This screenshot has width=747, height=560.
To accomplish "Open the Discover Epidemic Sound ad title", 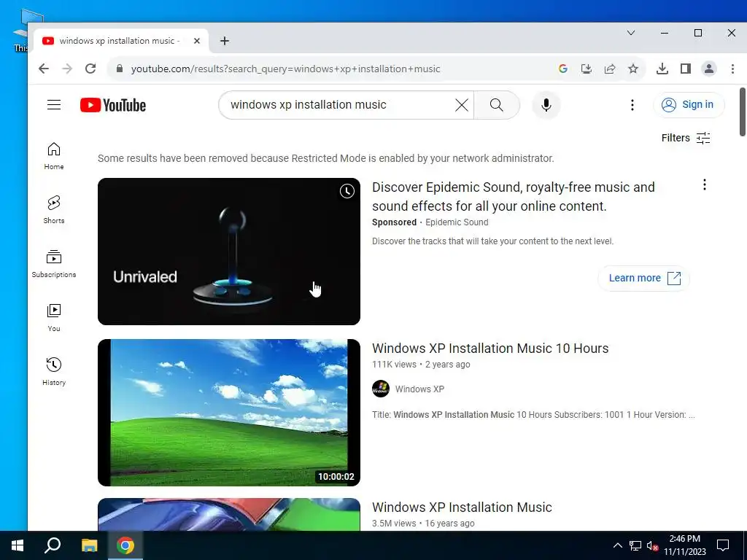I will [x=513, y=197].
